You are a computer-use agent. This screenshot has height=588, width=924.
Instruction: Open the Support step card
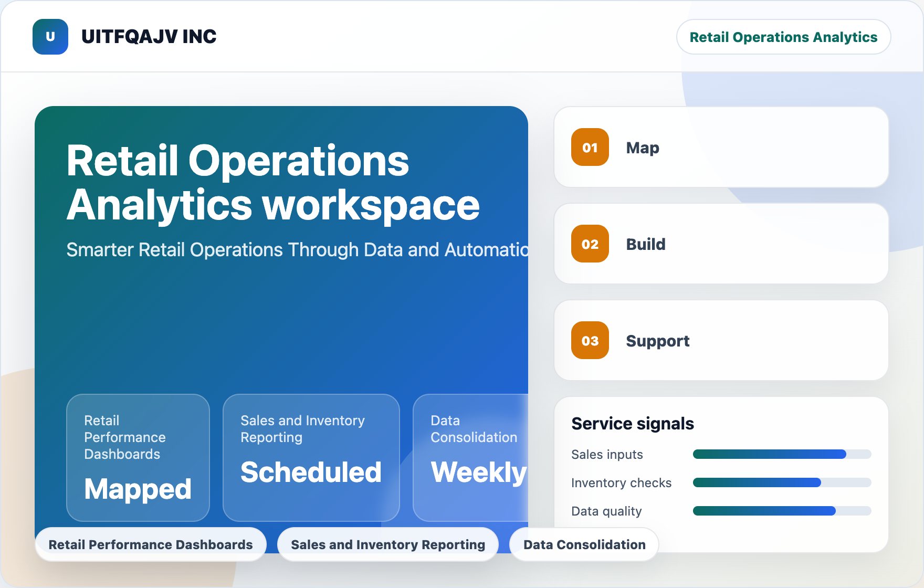(x=721, y=340)
